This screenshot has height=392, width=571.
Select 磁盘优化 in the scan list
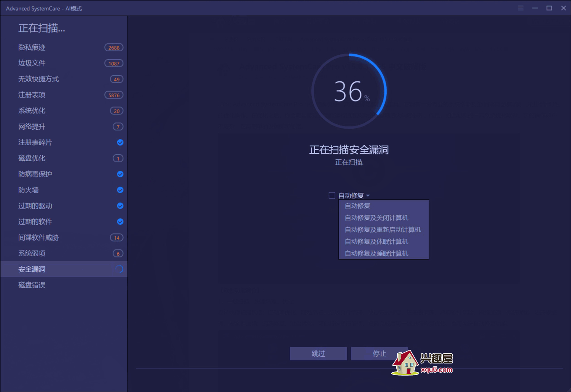64,158
